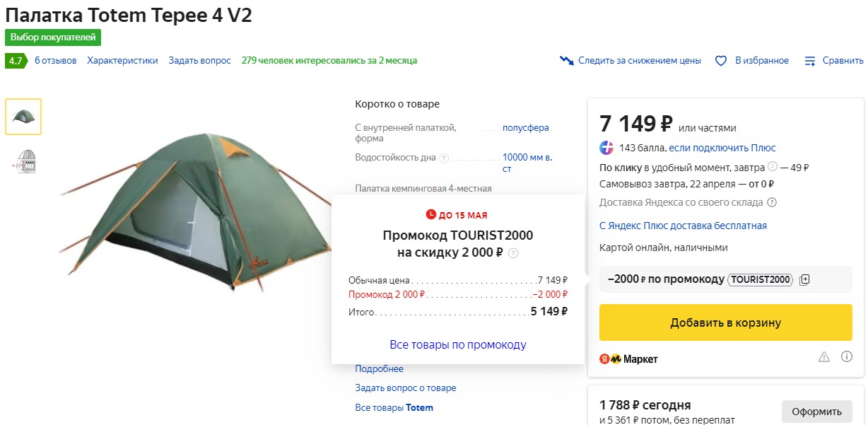Click the info circle icon beside Маркет
Image resolution: width=868 pixels, height=425 pixels.
(847, 357)
